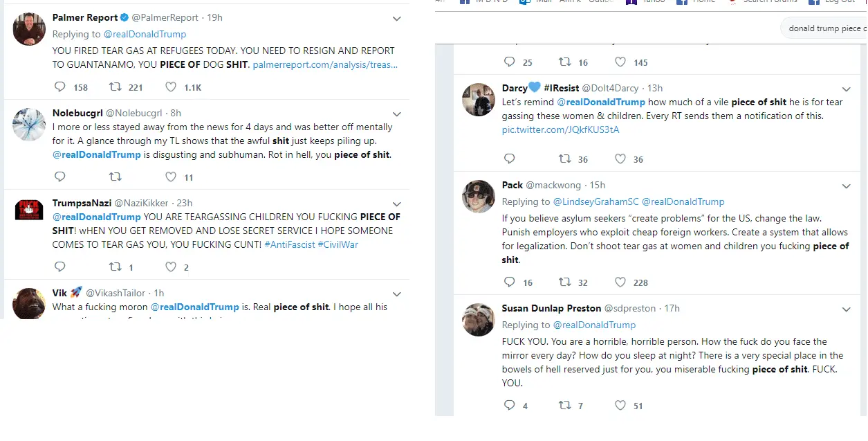The image size is (868, 441).
Task: Like the Palmer Report tweet
Action: (171, 87)
